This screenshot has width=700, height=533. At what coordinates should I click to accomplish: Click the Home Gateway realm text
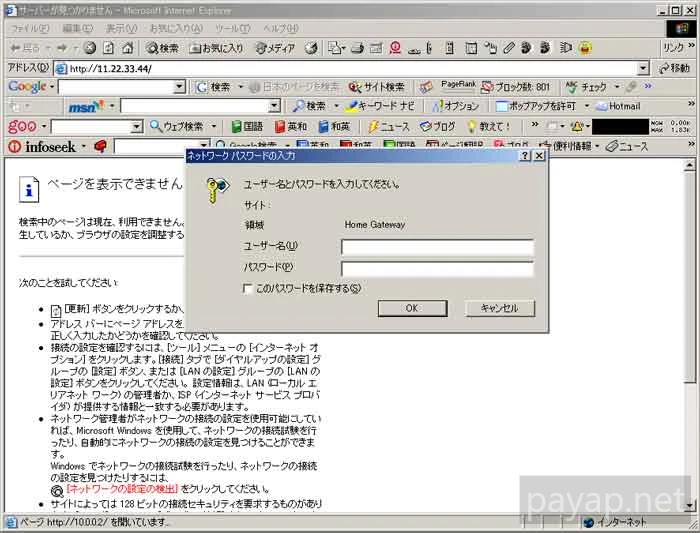(375, 225)
